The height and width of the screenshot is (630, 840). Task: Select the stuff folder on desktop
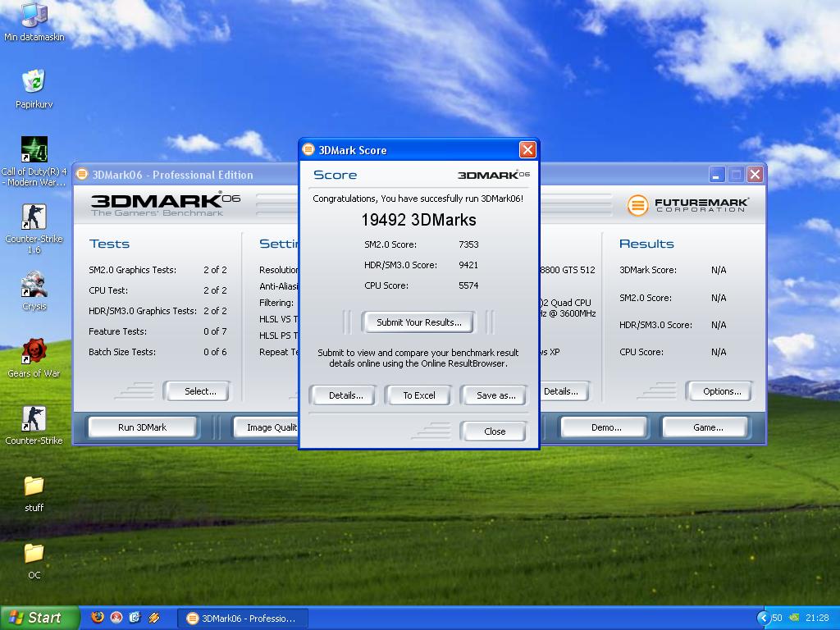[x=34, y=493]
